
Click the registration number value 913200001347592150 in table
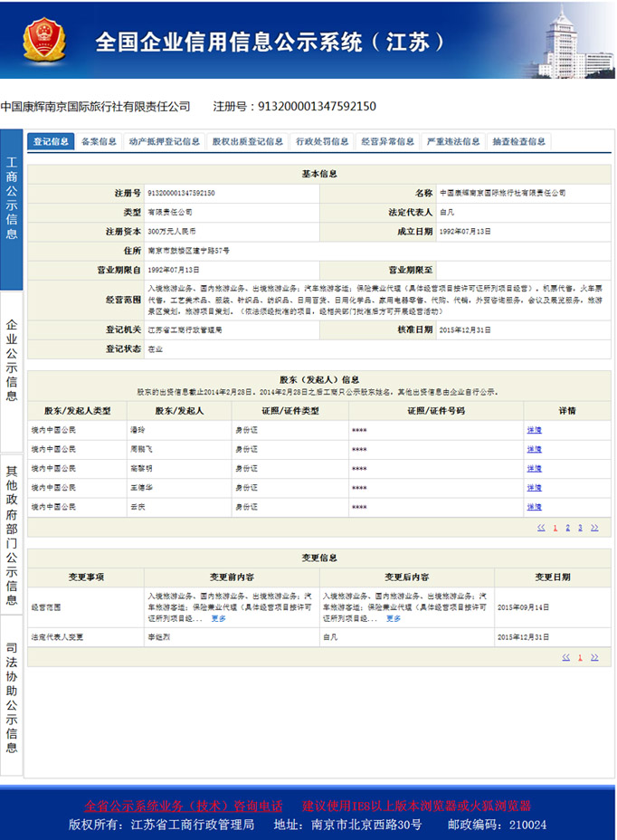click(x=181, y=194)
